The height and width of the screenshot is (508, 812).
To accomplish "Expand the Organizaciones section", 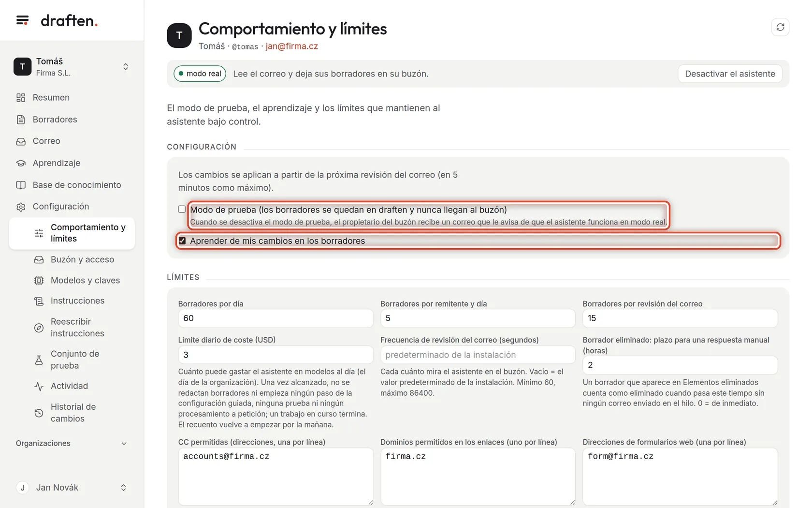I will [72, 443].
